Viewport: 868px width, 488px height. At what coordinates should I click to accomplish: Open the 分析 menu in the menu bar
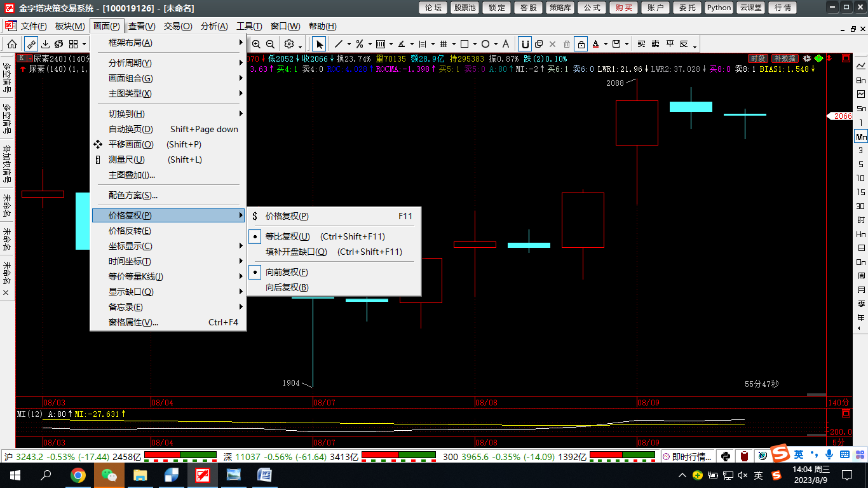(214, 26)
